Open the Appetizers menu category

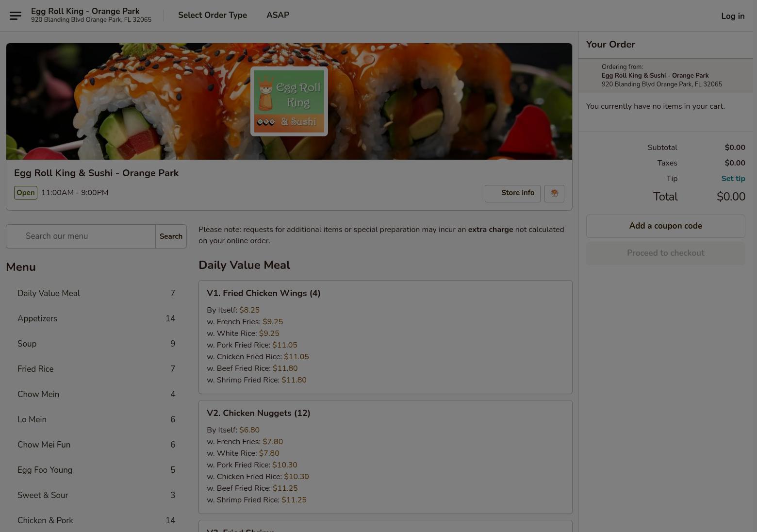click(x=96, y=318)
